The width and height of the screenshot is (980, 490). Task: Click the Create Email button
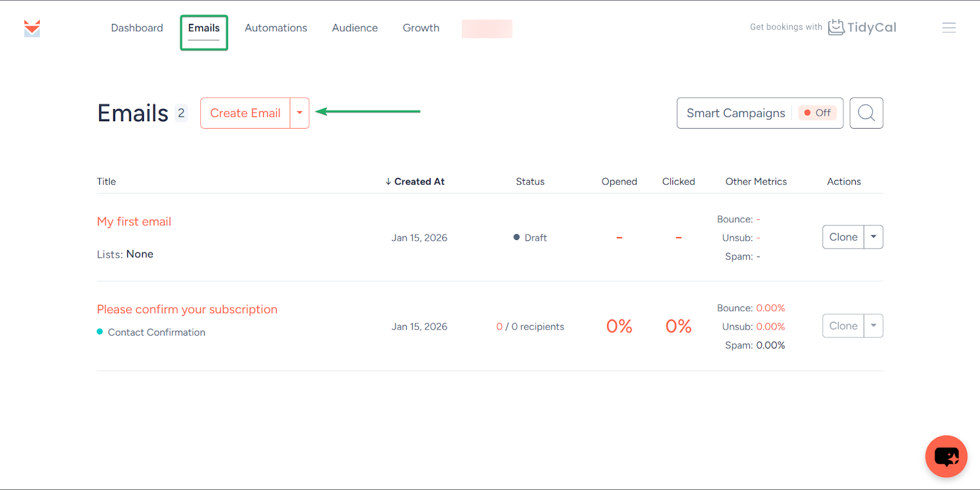tap(245, 113)
